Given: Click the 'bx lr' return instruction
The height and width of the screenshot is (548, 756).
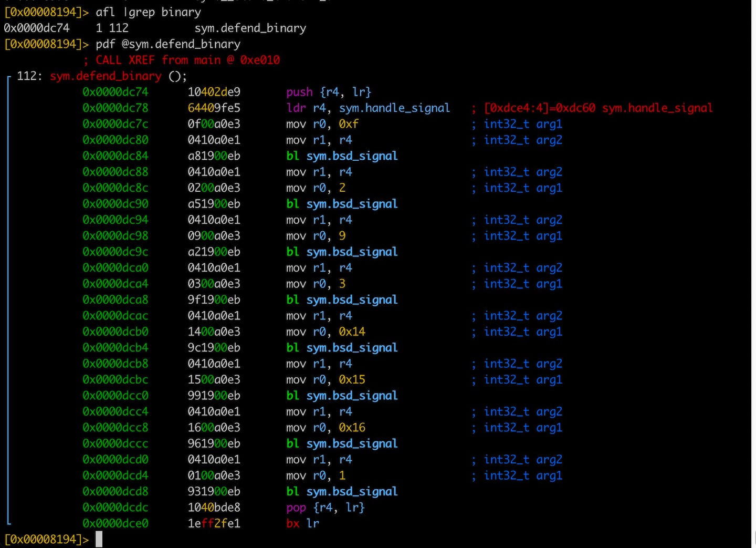Looking at the screenshot, I should click(x=302, y=523).
